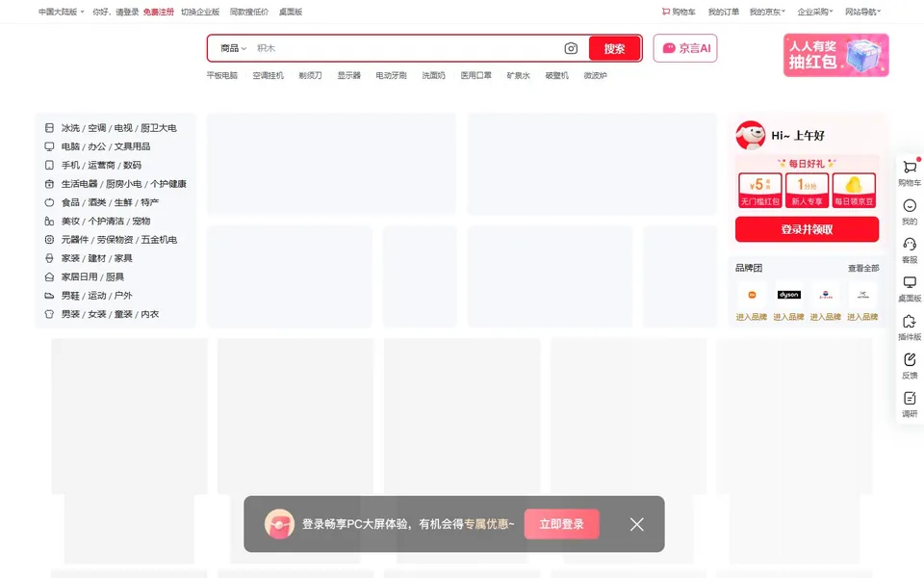The image size is (924, 578).
Task: Click the cart icon in top bar
Action: tap(666, 12)
